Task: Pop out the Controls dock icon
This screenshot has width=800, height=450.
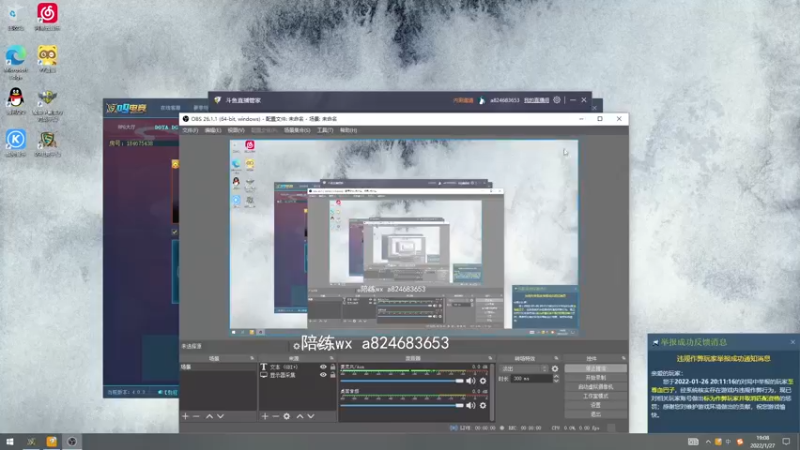Action: click(x=623, y=358)
